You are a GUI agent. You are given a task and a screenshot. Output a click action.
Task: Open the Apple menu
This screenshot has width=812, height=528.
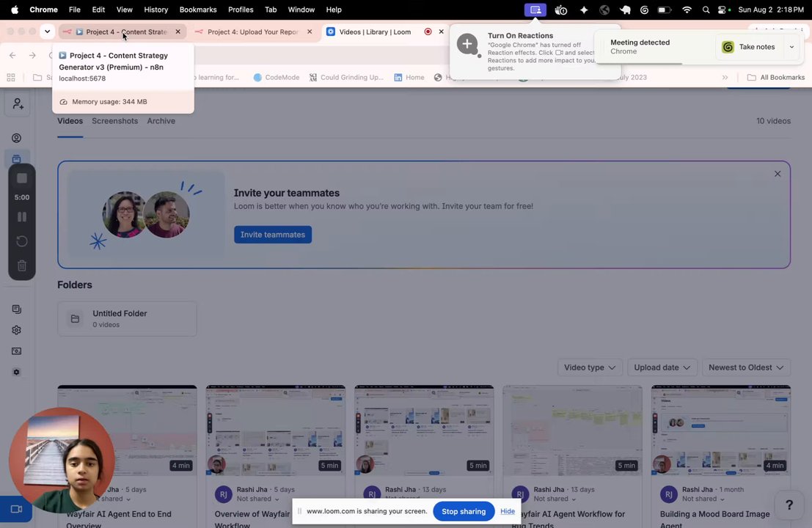(15, 10)
